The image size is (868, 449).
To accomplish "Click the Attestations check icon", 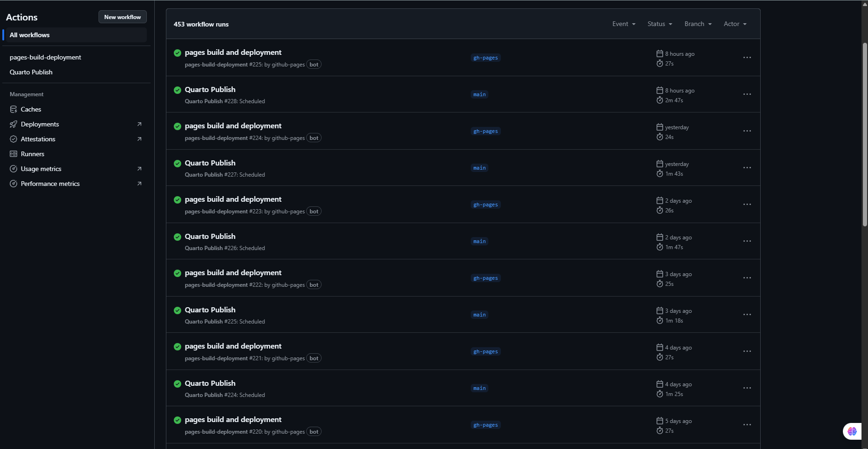I will (x=13, y=139).
